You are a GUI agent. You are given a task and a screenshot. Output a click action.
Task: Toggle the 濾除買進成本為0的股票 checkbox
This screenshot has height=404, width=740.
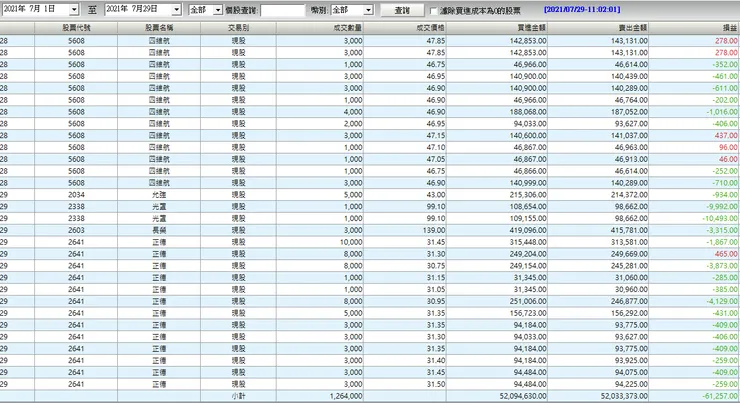pyautogui.click(x=434, y=10)
